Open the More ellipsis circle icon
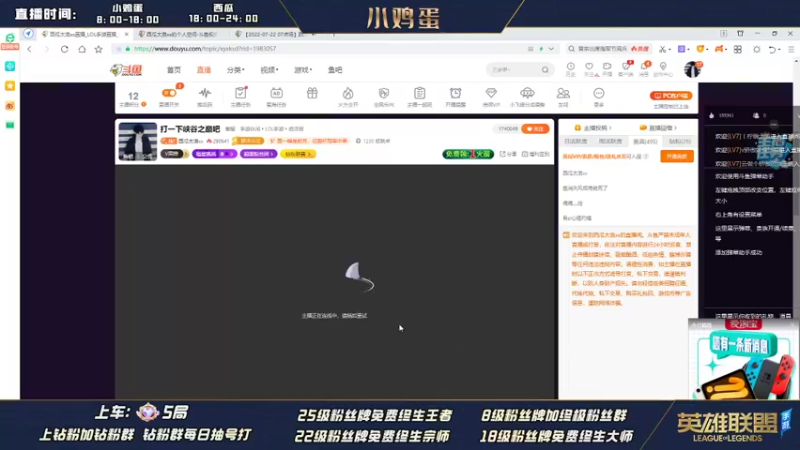Viewport: 800px width, 450px height. tap(599, 93)
